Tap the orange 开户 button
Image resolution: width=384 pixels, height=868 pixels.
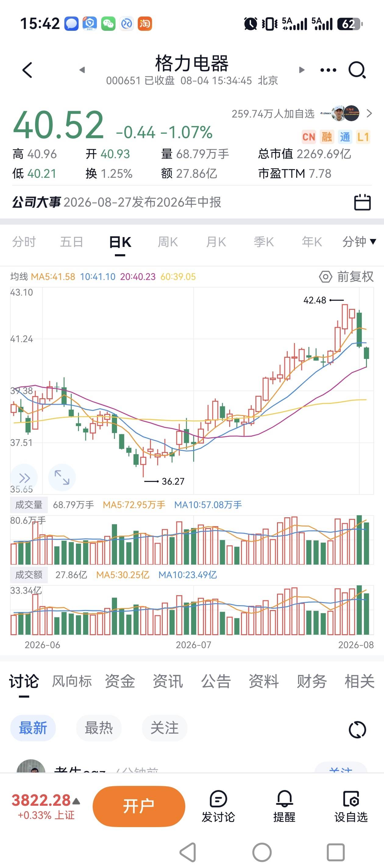[x=139, y=806]
